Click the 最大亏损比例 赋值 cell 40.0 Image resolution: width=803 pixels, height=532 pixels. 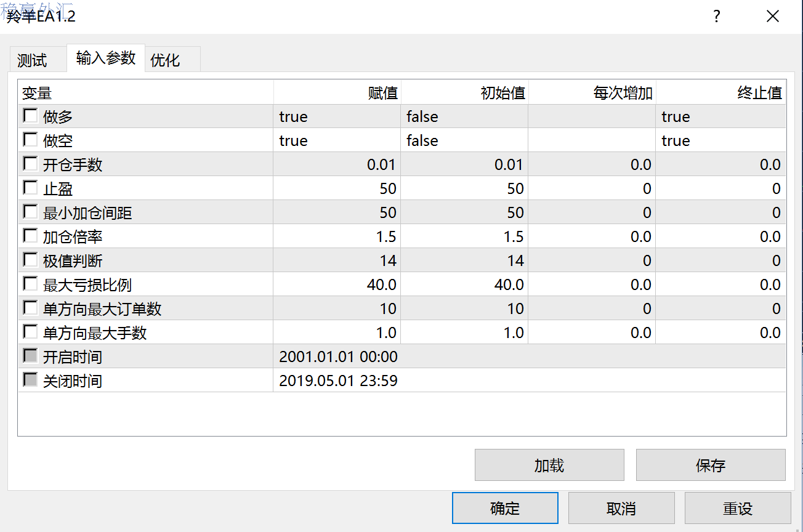click(x=337, y=284)
